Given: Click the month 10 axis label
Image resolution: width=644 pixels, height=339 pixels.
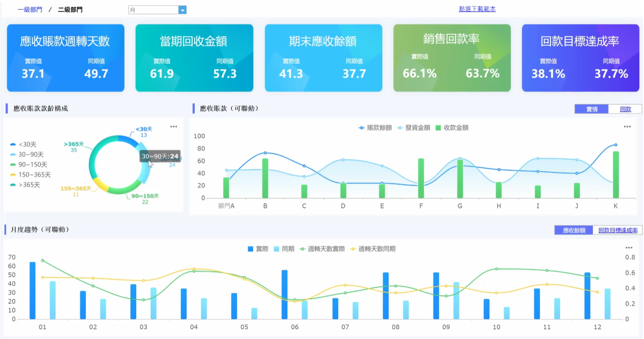Looking at the screenshot, I should [x=496, y=327].
